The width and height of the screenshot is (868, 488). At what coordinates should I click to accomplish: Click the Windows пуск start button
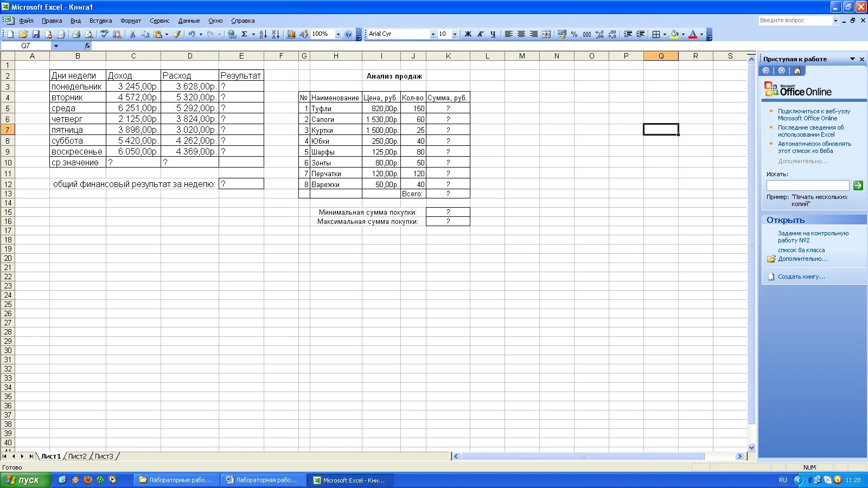(x=25, y=480)
